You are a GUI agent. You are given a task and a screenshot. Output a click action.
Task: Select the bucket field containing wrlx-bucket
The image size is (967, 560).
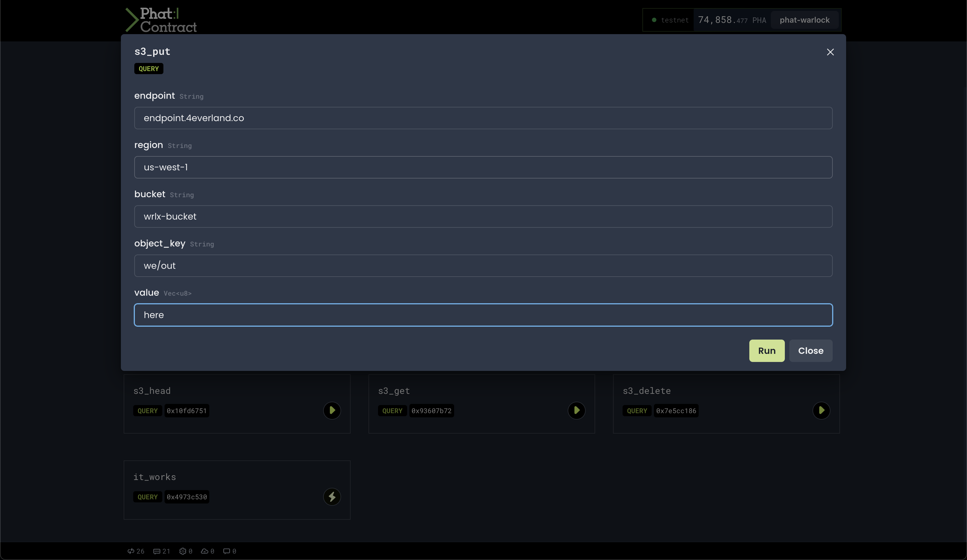(483, 216)
